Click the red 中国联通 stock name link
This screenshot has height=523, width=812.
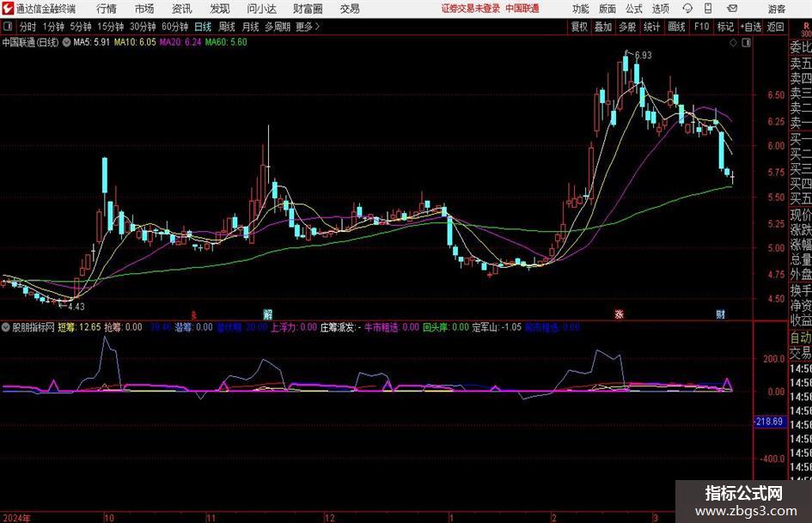tap(522, 9)
